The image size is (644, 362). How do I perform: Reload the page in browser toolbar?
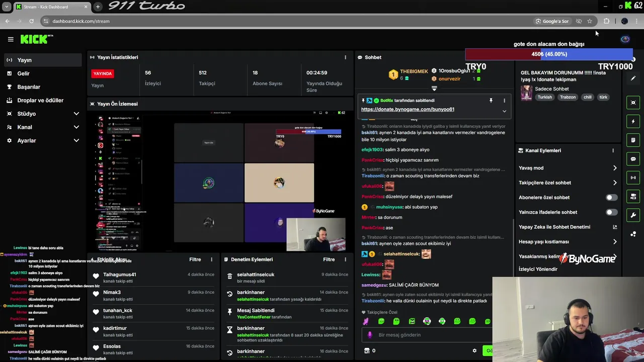31,21
